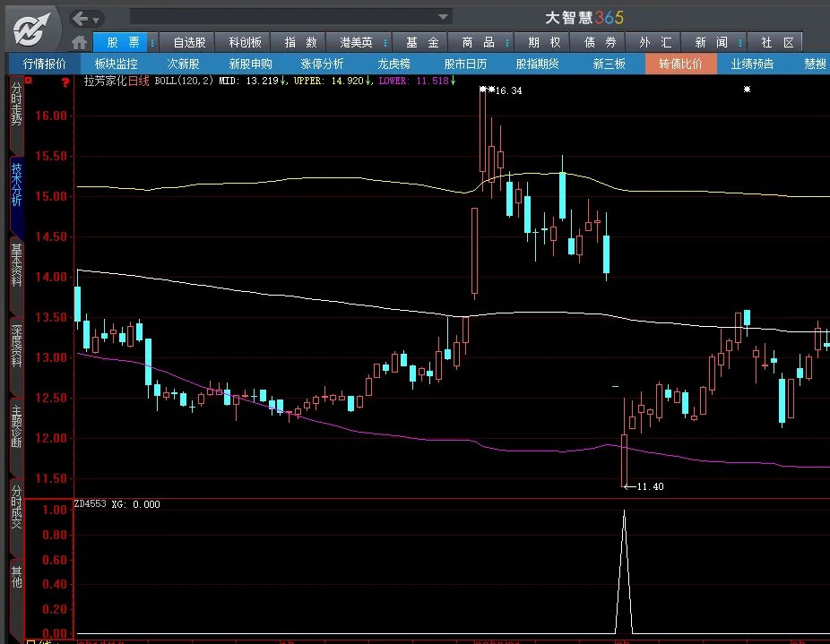Screen dimensions: 830x644
Task: Switch to the 科创板 section
Action: pos(245,42)
